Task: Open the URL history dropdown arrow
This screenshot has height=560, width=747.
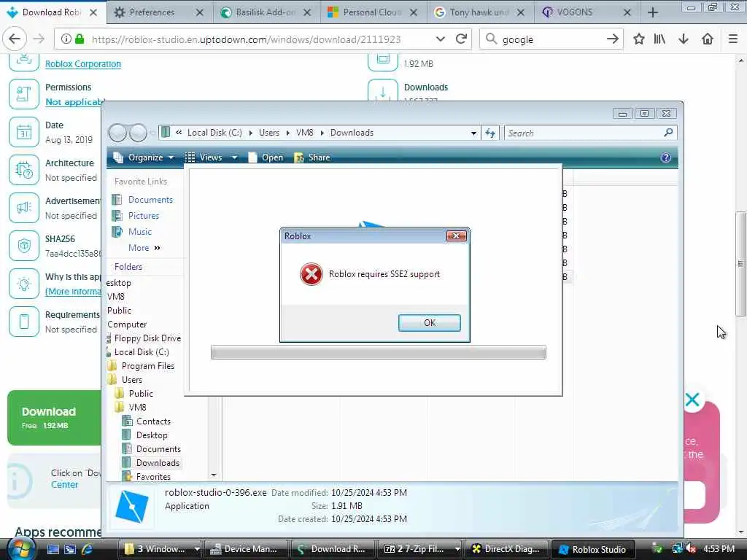Action: click(x=440, y=39)
